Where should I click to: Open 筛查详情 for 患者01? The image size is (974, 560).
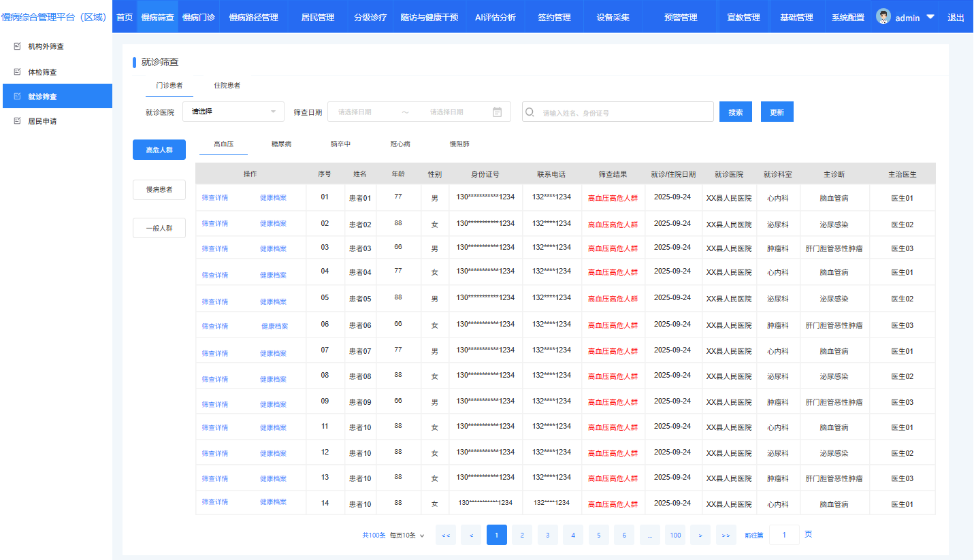point(214,198)
